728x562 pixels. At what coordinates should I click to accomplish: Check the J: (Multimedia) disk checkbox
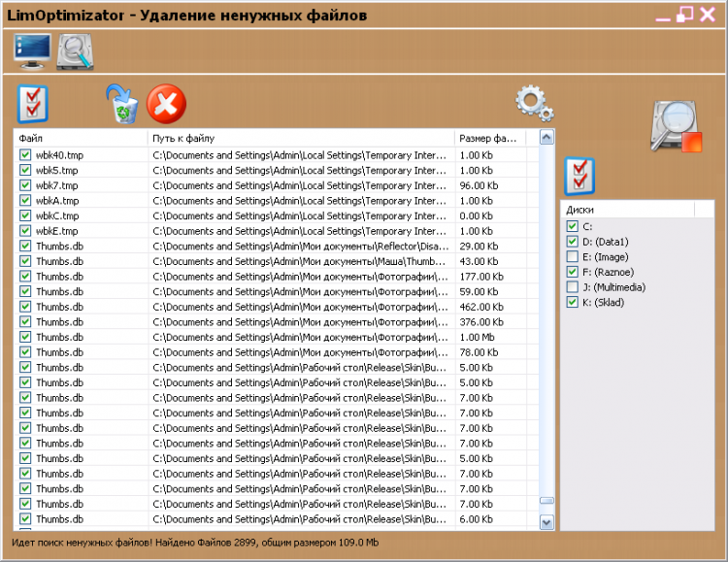[x=572, y=287]
